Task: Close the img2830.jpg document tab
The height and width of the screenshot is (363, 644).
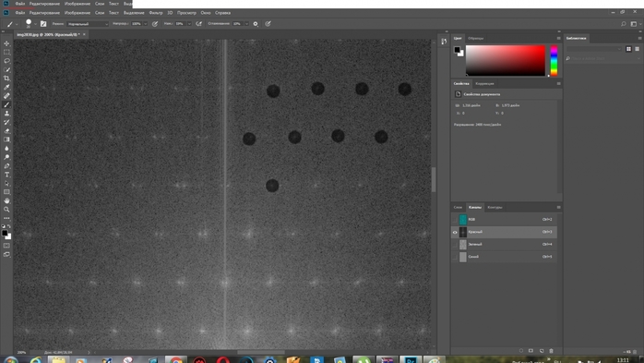Action: pos(84,34)
